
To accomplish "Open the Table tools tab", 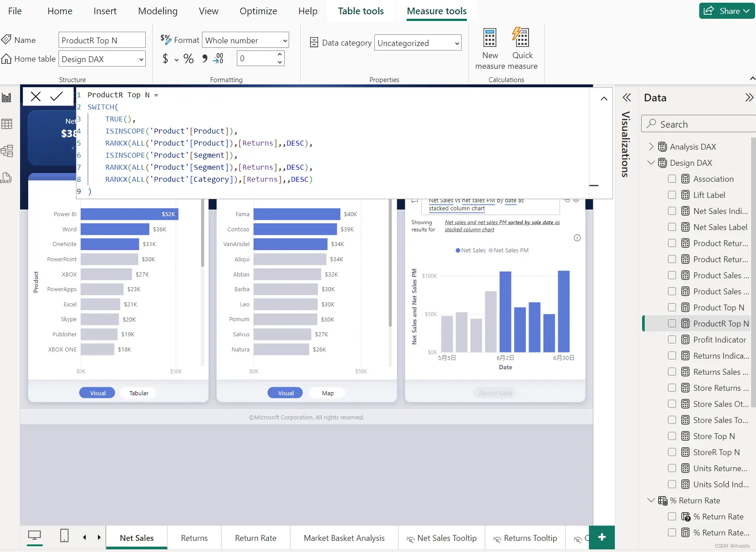I will click(x=361, y=11).
